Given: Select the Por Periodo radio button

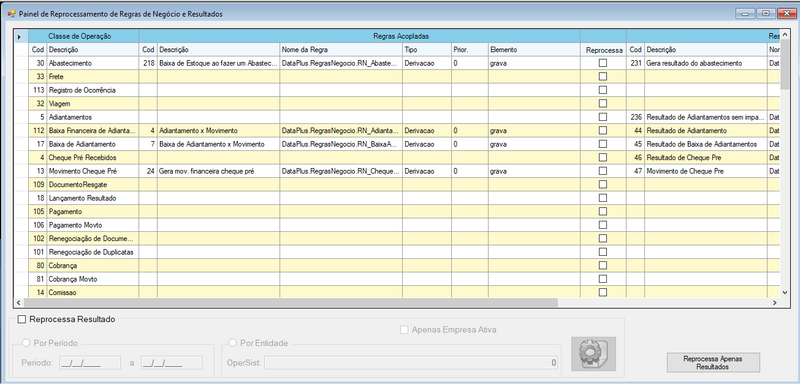Looking at the screenshot, I should click(x=26, y=343).
